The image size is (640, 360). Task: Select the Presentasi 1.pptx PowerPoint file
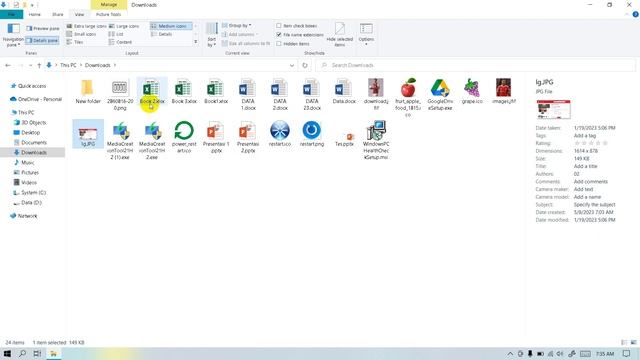[216, 137]
